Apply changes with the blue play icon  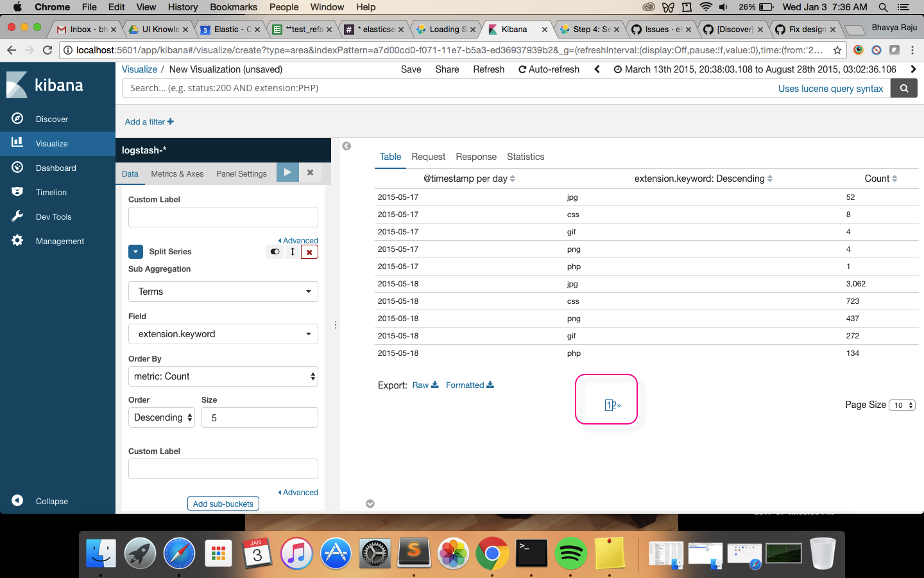[x=287, y=172]
